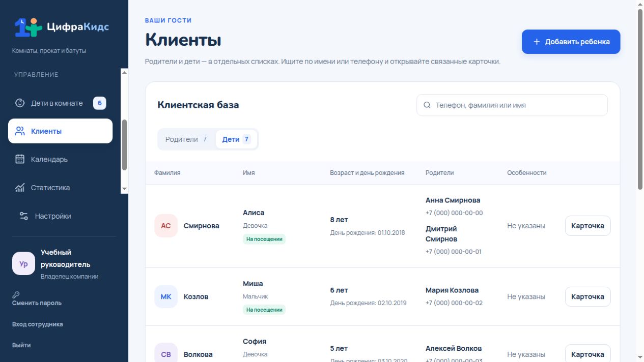The image size is (644, 362).
Task: Click the МК avatar for Козлов
Action: (x=166, y=296)
